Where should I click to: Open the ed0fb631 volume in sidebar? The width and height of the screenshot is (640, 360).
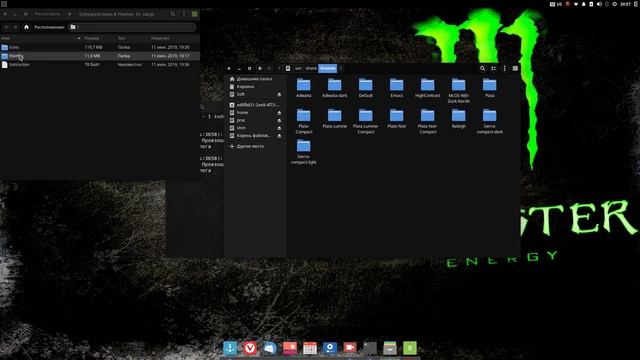tap(255, 105)
